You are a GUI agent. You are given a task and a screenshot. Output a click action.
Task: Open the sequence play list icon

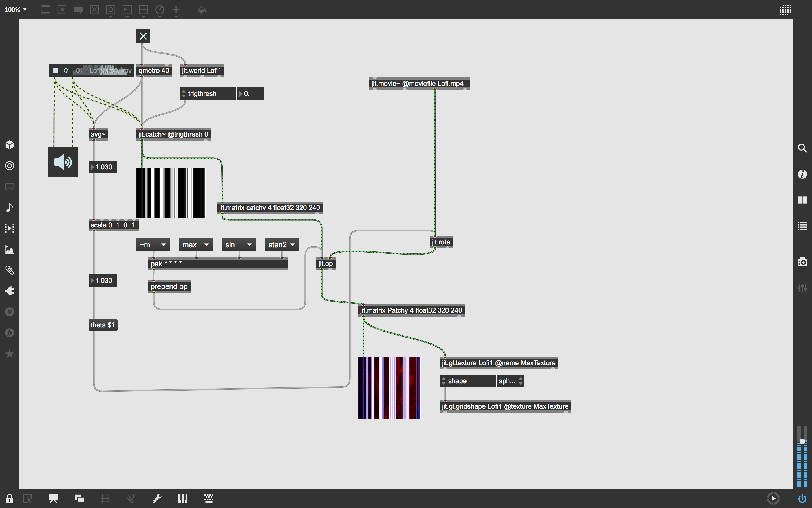10,228
